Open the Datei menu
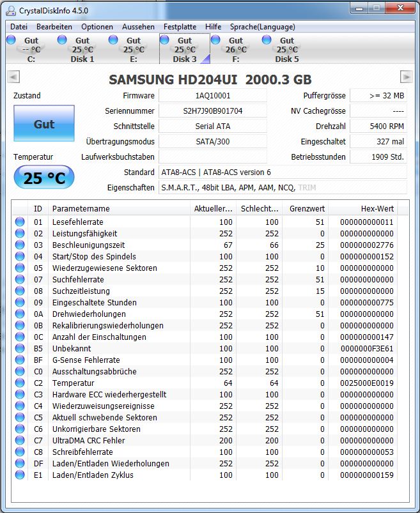 (x=19, y=27)
